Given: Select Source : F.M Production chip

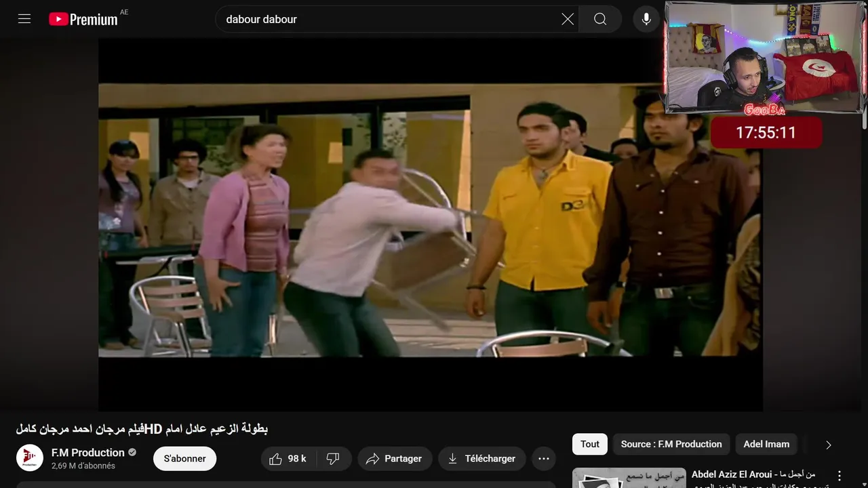Looking at the screenshot, I should click(x=671, y=444).
